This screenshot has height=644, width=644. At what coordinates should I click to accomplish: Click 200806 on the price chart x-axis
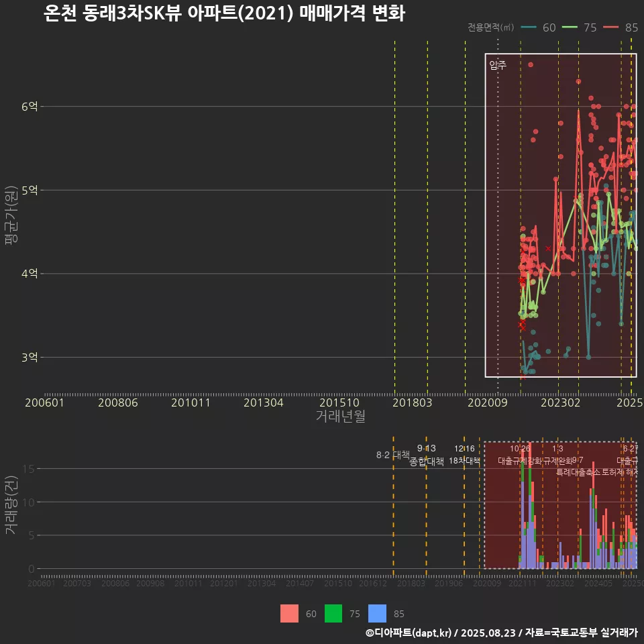118,402
